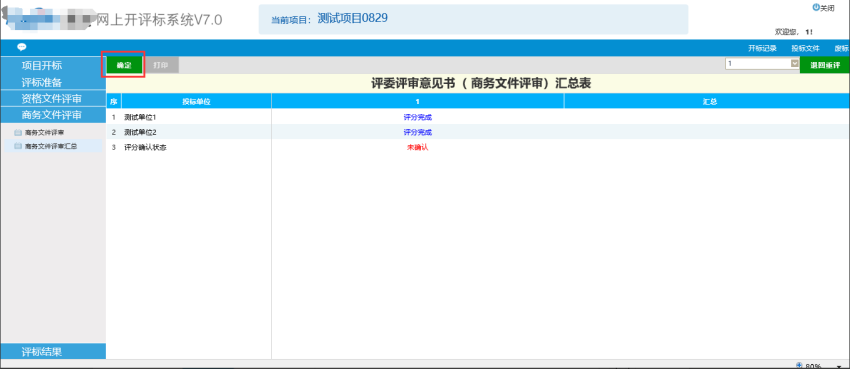The height and width of the screenshot is (369, 850).
Task: Click the red 未确认 status text
Action: point(417,147)
